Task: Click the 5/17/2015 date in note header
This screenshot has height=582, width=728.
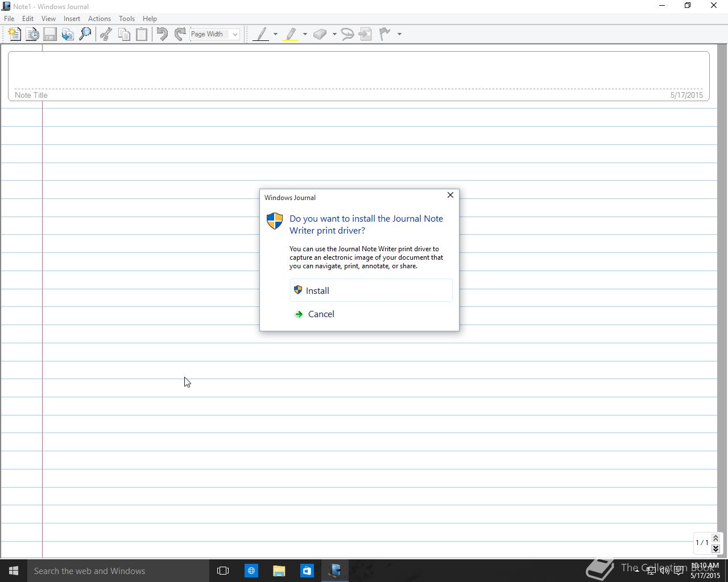Action: pos(686,95)
